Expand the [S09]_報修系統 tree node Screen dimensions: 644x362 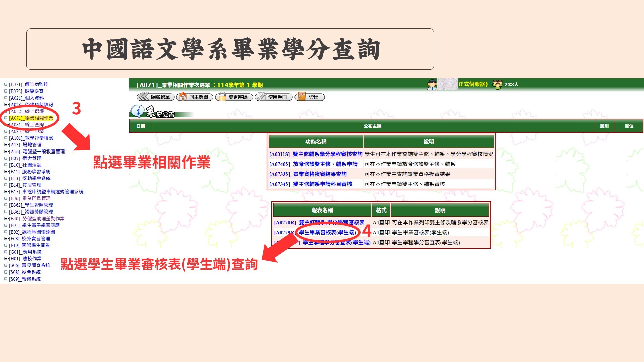coord(6,279)
